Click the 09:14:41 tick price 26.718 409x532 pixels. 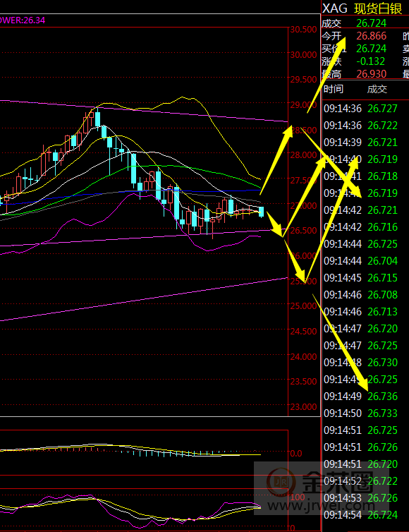(382, 176)
